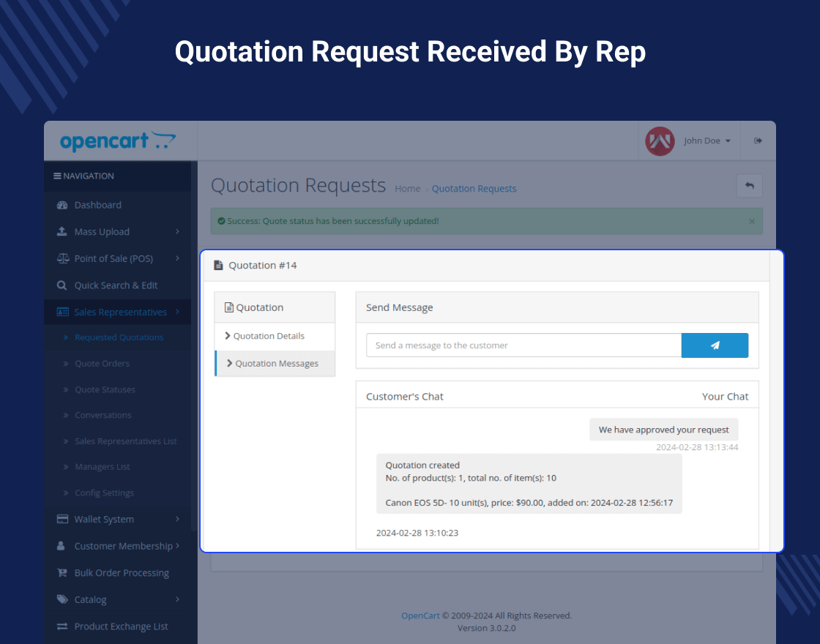Click the back arrow button
Viewport: 820px width, 644px height.
750,186
